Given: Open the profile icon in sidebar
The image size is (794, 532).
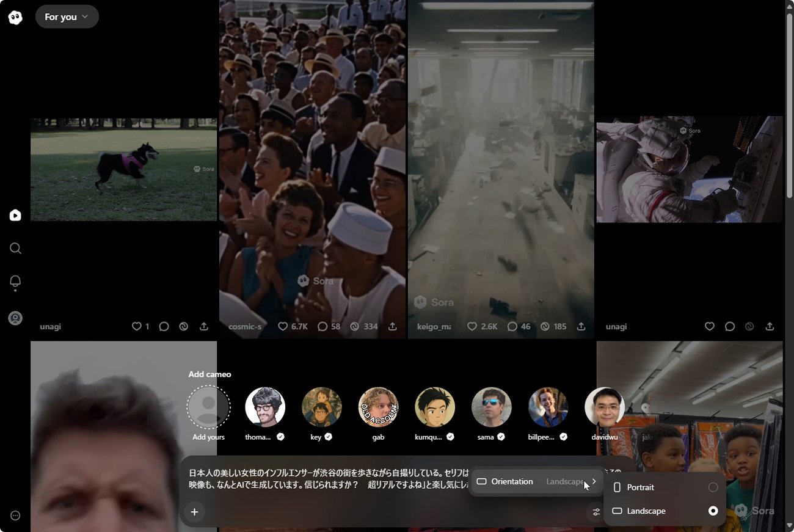Looking at the screenshot, I should [15, 318].
